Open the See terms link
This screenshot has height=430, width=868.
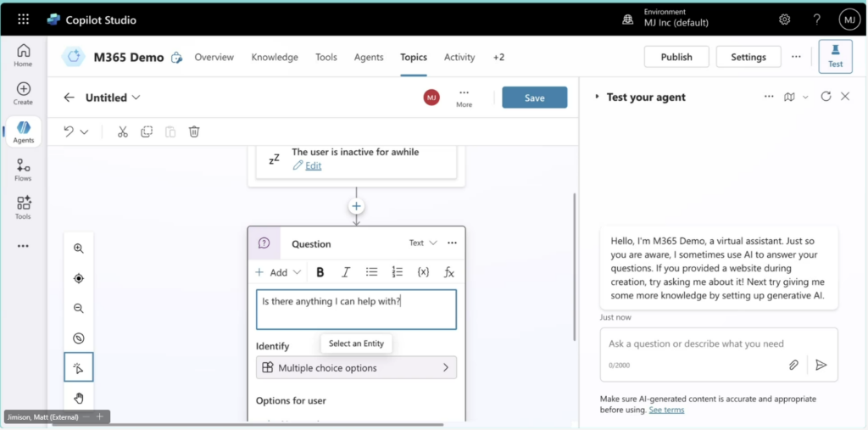click(x=666, y=410)
